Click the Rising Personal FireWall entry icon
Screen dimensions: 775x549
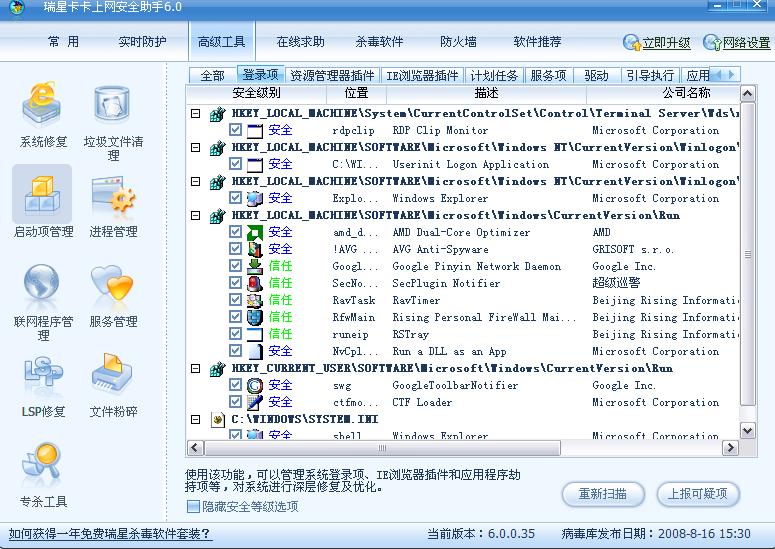[255, 317]
